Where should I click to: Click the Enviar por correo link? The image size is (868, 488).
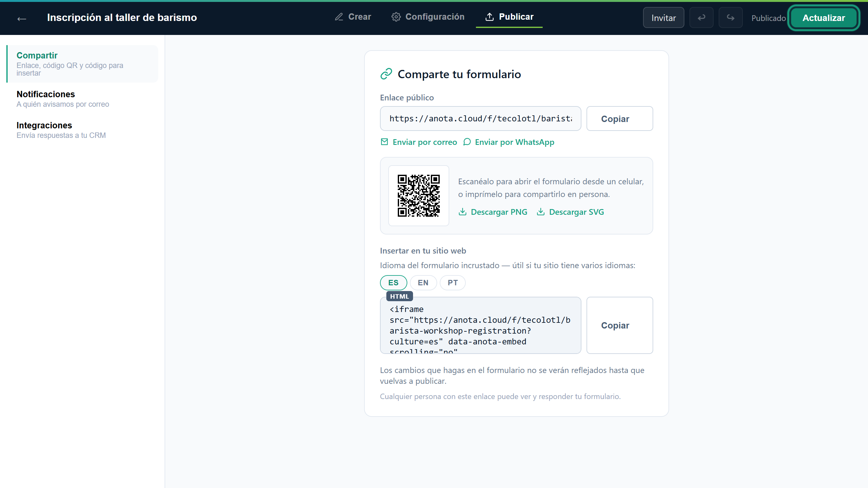pyautogui.click(x=418, y=142)
